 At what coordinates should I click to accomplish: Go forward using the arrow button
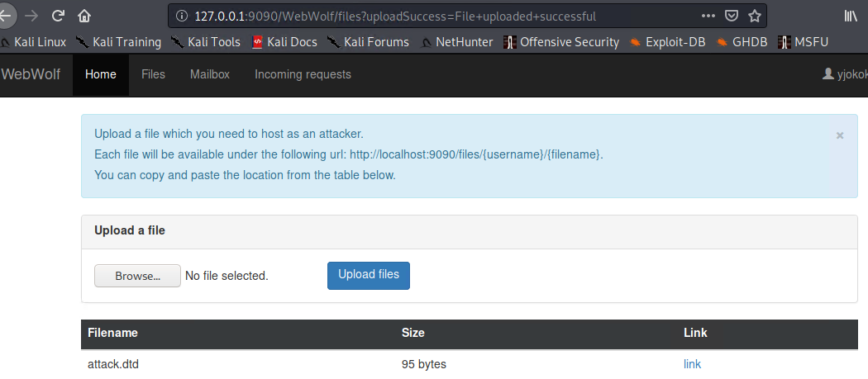(31, 16)
